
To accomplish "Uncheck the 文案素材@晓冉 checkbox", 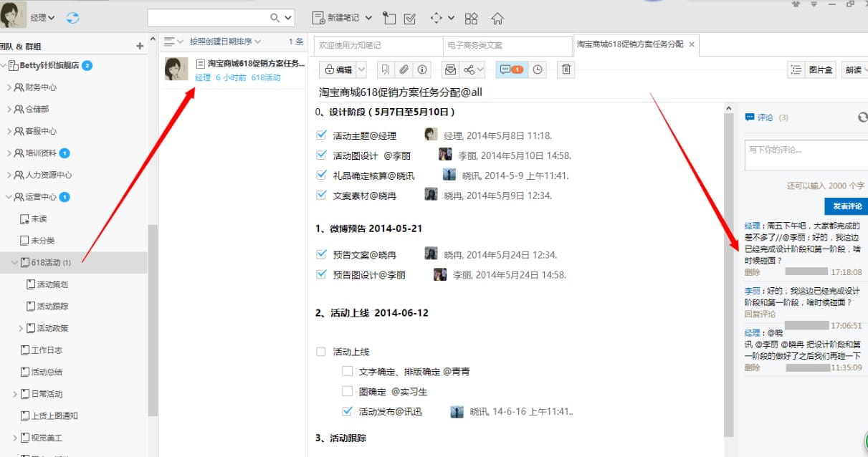I will tap(321, 195).
